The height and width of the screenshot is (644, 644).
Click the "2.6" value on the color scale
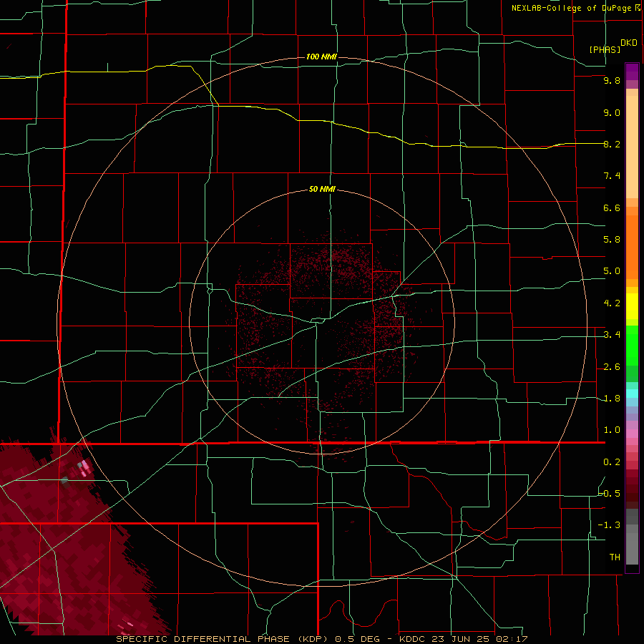point(612,367)
